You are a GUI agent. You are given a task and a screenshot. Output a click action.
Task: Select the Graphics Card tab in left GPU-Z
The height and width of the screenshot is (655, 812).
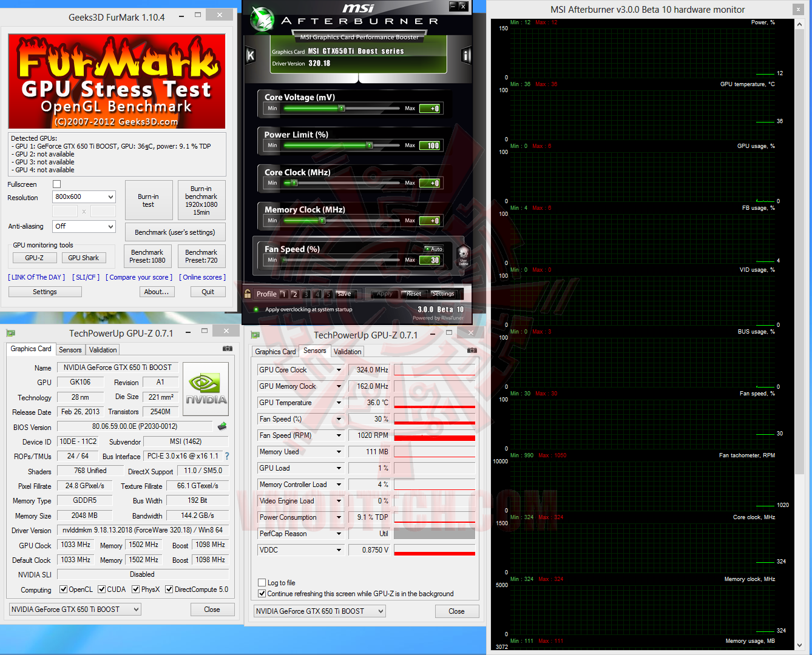coord(31,349)
